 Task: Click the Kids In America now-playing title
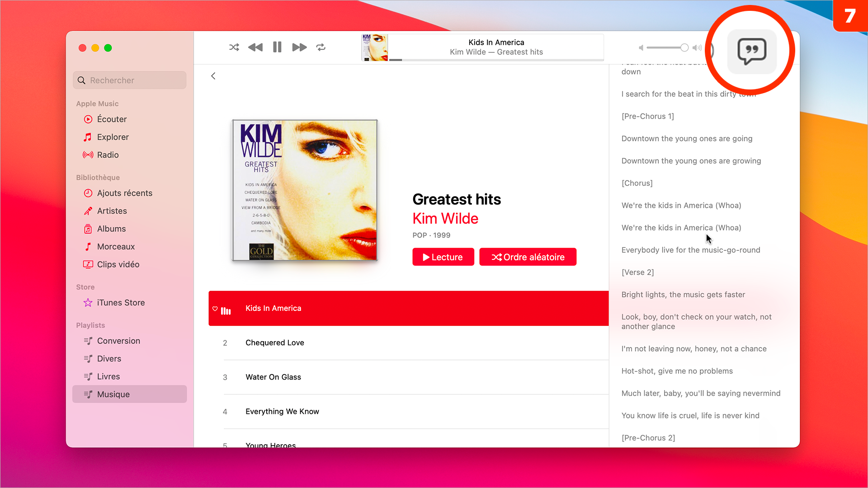point(496,42)
